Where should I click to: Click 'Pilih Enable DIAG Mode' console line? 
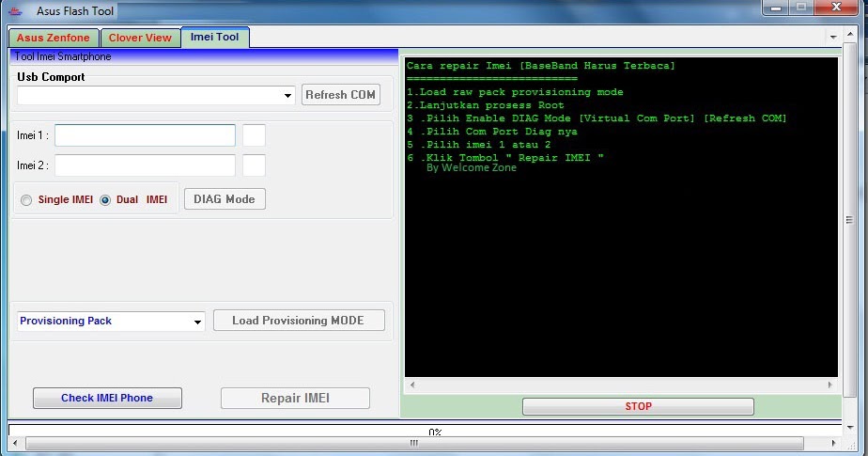point(597,118)
